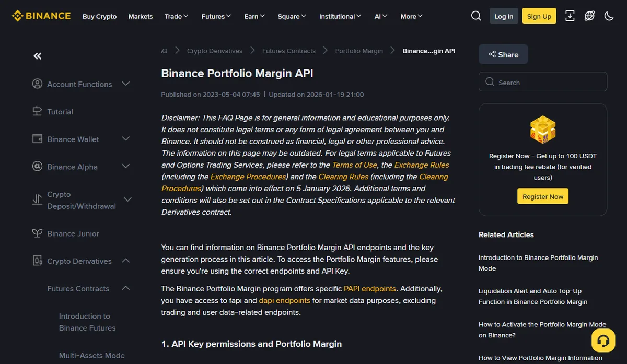Open How to View Portfolio Margin Information

[x=540, y=358]
